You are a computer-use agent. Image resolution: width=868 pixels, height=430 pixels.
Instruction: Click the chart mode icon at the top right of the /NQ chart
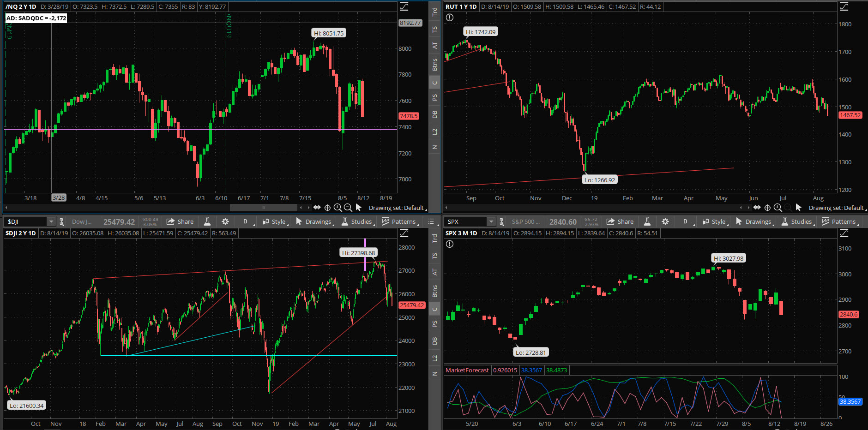click(404, 6)
